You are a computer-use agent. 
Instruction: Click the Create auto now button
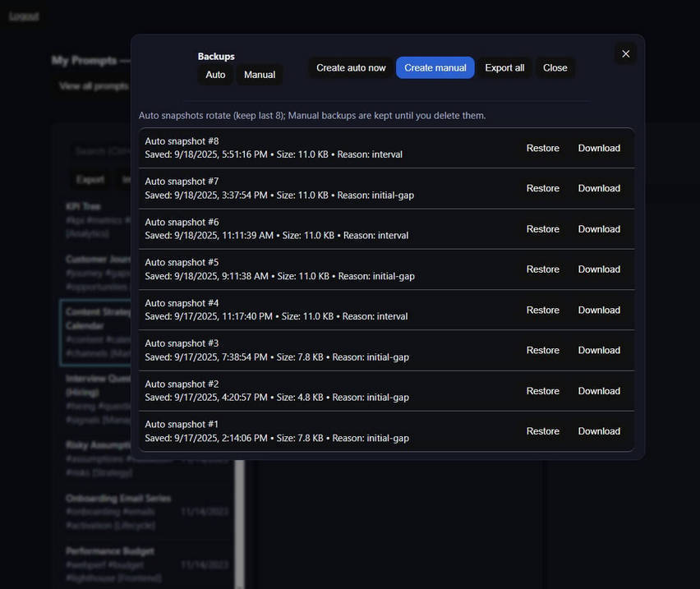(x=351, y=68)
